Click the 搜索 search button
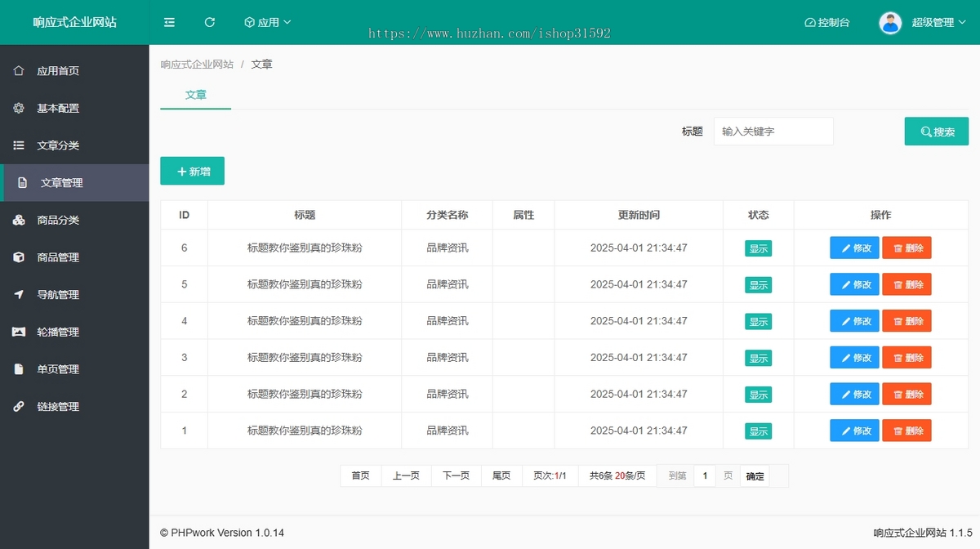The height and width of the screenshot is (549, 980). point(936,132)
